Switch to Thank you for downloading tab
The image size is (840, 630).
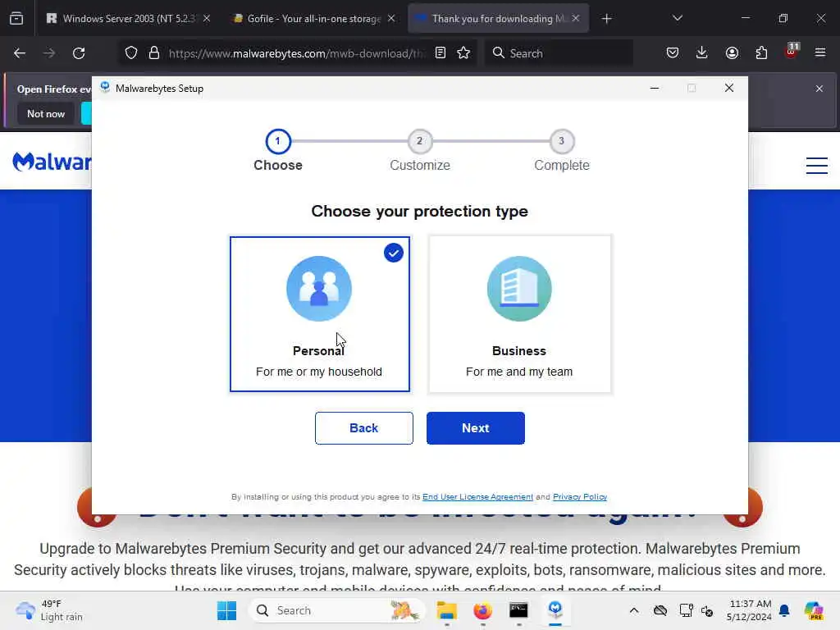coord(498,19)
